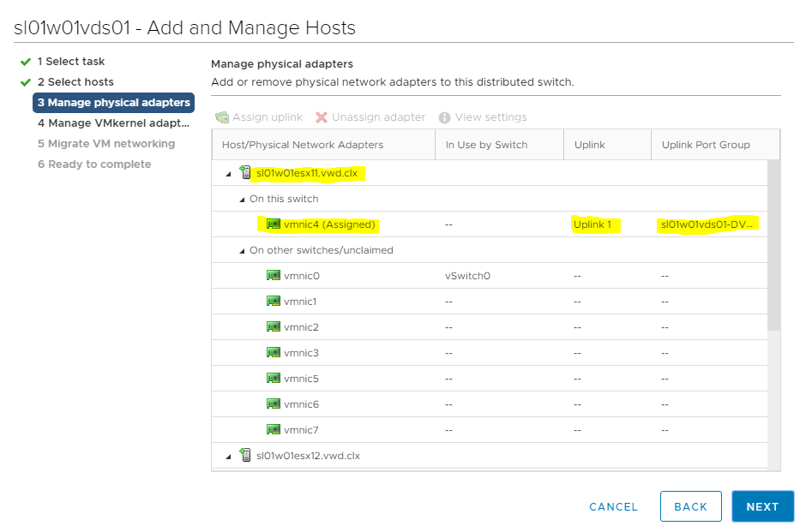Click the vmnic5 network adapter icon
Screen dimensions: 806x532
coord(274,378)
